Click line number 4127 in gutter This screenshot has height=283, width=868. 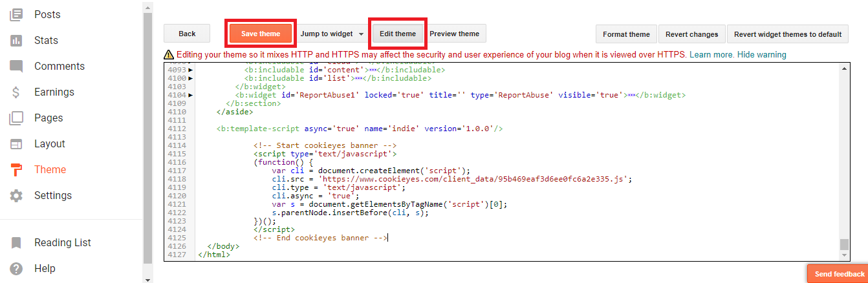(175, 255)
